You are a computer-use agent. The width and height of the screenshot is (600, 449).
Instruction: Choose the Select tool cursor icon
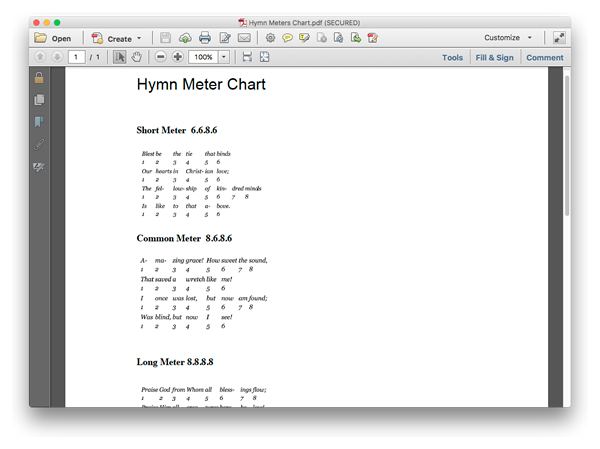click(x=119, y=57)
